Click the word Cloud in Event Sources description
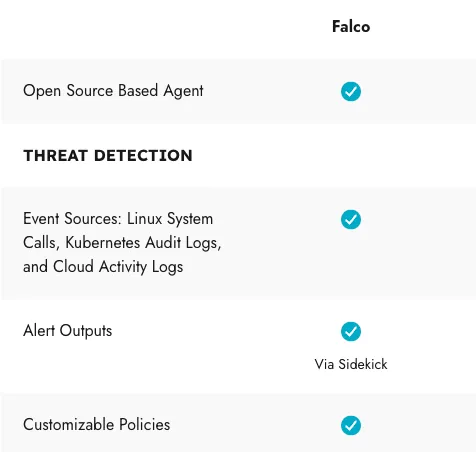This screenshot has height=452, width=476. [x=73, y=267]
